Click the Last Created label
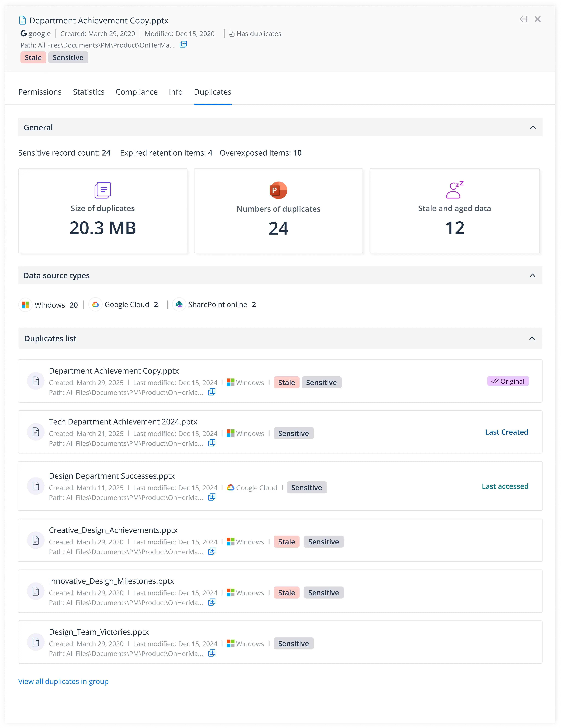Screen dimensions: 561x728 pyautogui.click(x=507, y=432)
